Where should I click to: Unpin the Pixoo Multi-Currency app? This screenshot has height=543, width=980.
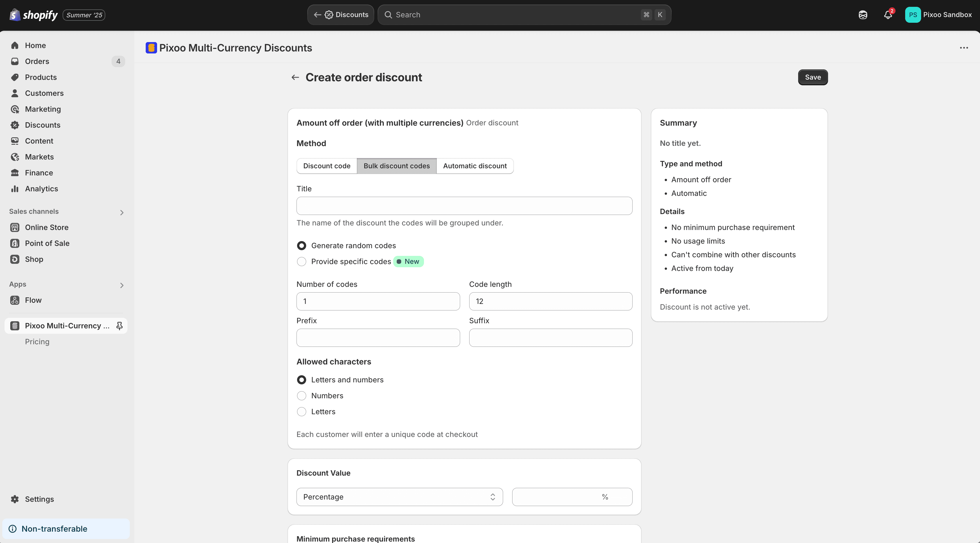(x=120, y=326)
